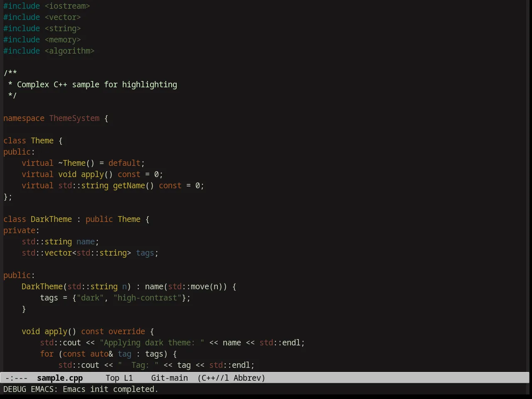Click the comment opening '/**'
This screenshot has width=532, height=399.
click(10, 73)
